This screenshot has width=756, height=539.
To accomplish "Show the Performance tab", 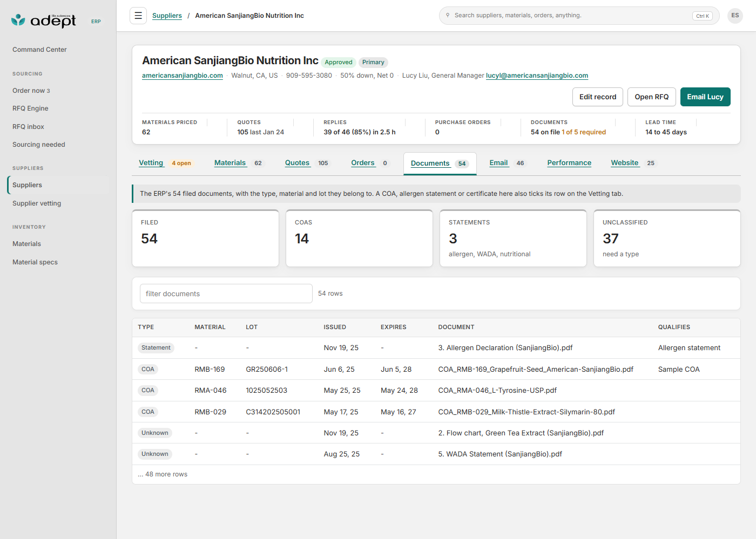I will 569,163.
